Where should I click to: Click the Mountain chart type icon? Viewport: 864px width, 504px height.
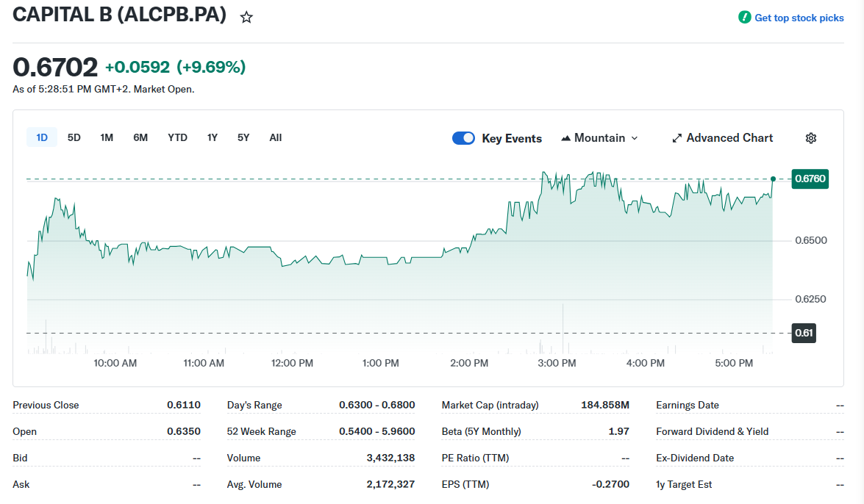pyautogui.click(x=565, y=138)
